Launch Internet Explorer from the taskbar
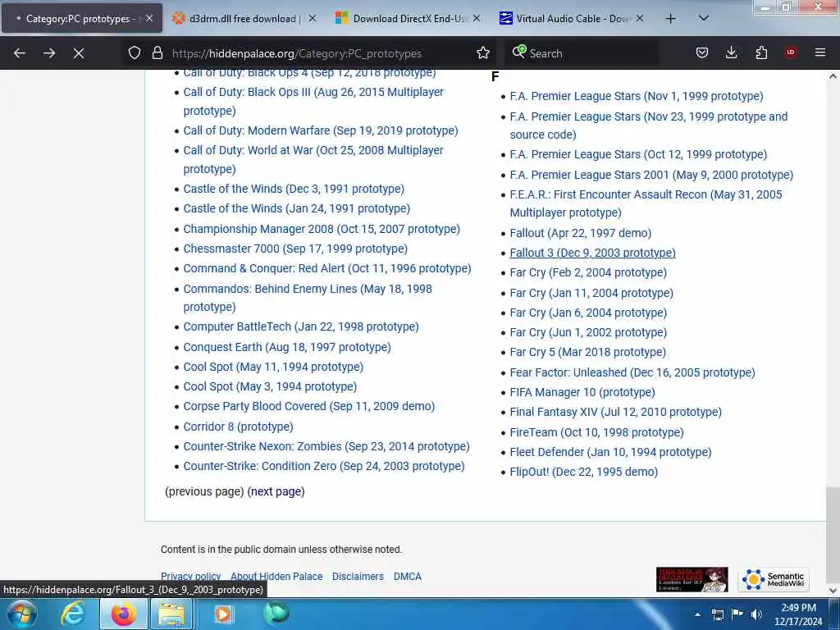Image resolution: width=840 pixels, height=630 pixels. 73,614
